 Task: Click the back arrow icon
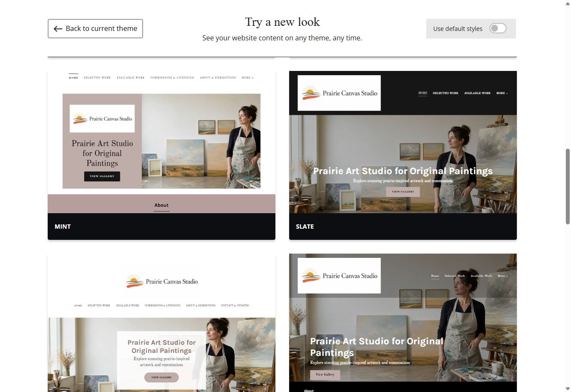click(x=58, y=29)
